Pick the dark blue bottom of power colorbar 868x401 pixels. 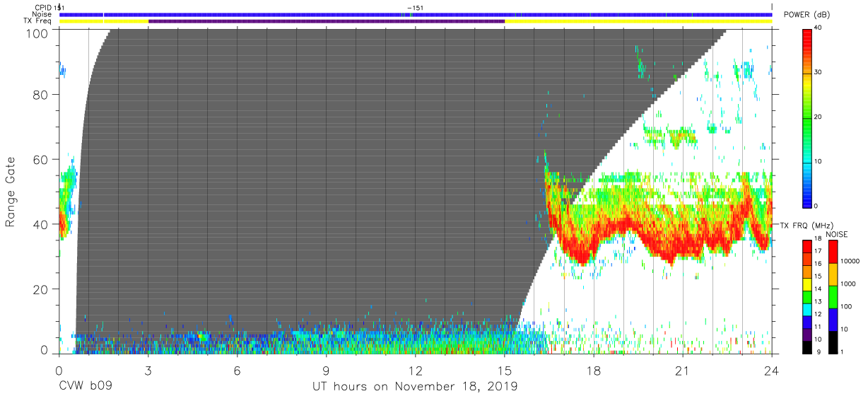(807, 200)
